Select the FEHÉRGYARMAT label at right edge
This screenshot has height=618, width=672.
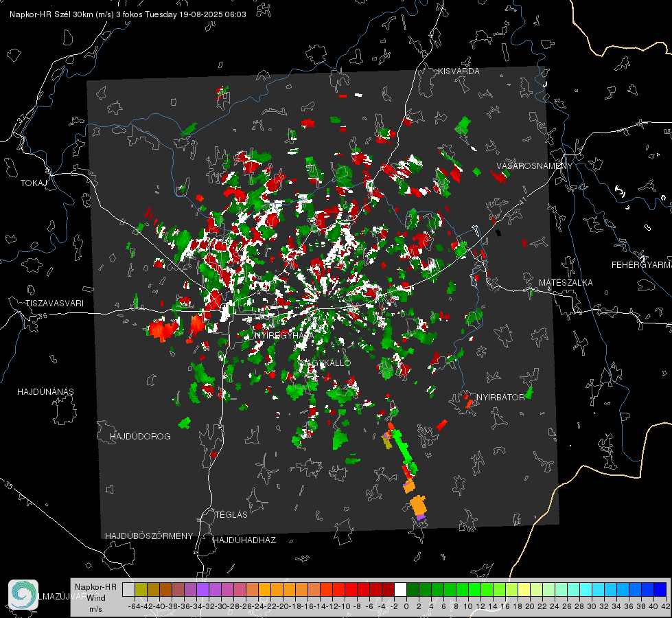point(641,265)
